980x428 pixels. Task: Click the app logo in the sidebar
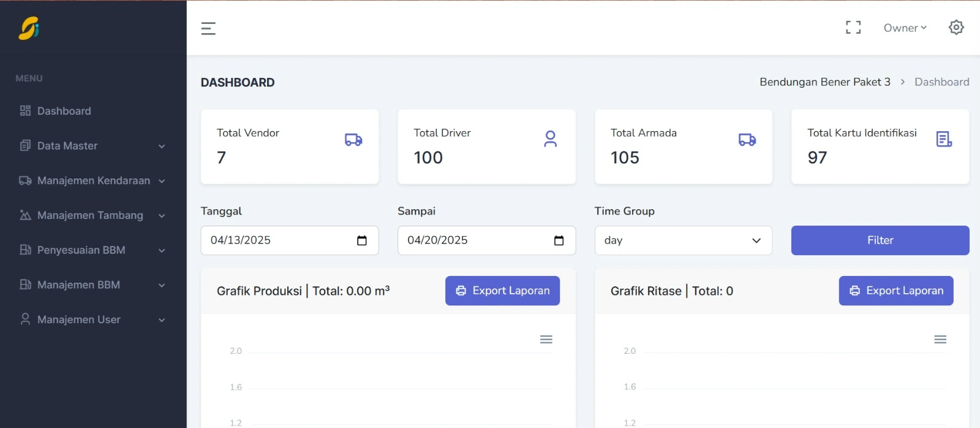[29, 28]
